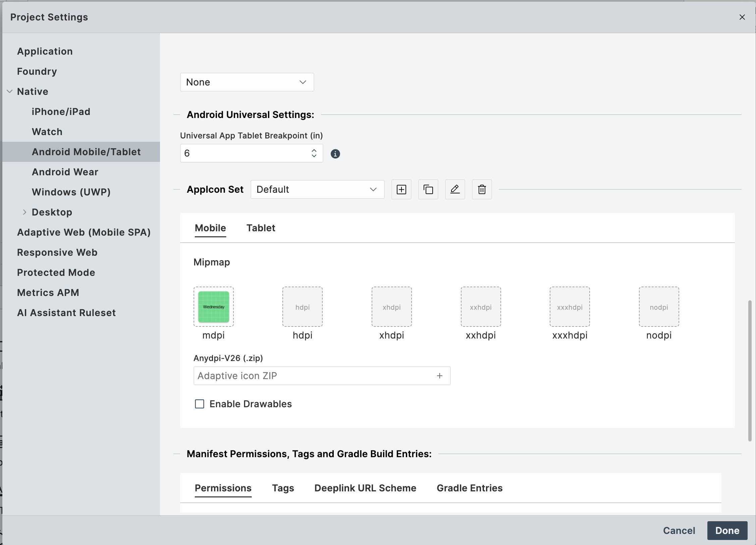Click plus icon in Adaptive icon ZIP field
756x545 pixels.
(439, 376)
